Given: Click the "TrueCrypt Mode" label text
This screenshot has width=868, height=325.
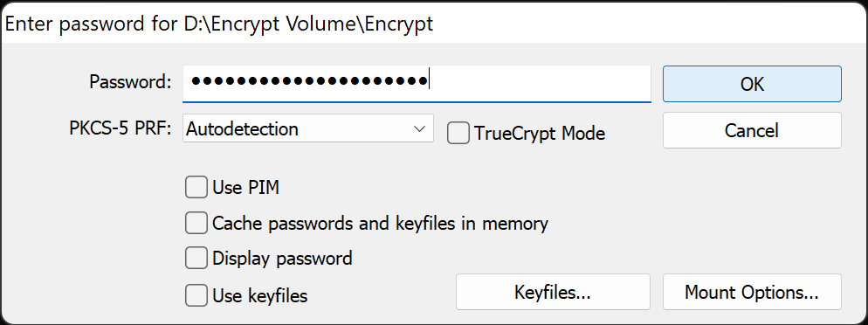Looking at the screenshot, I should coord(540,134).
